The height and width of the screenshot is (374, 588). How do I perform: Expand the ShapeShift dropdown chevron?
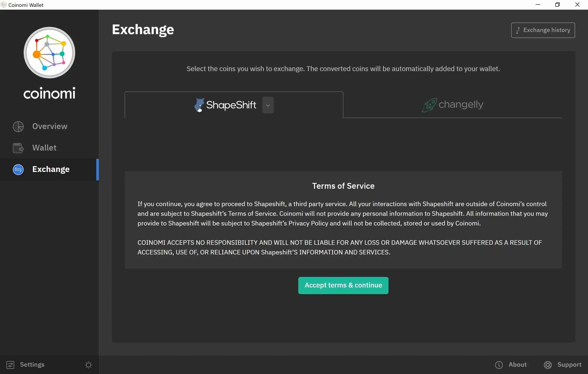[268, 105]
